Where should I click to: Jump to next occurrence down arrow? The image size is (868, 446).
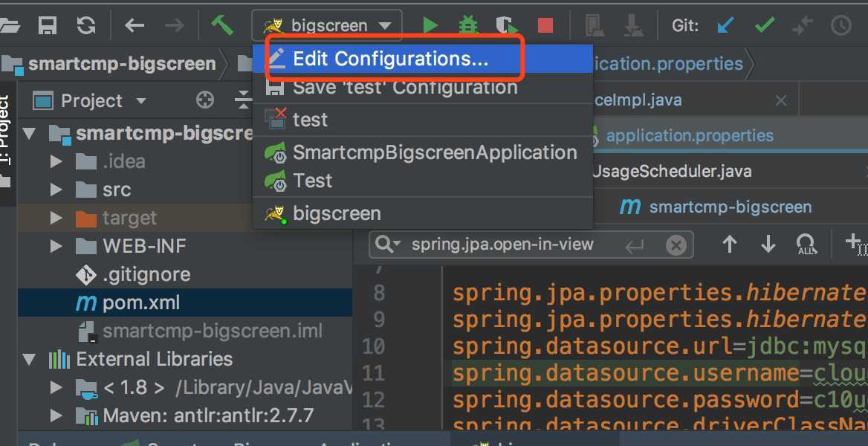[768, 244]
